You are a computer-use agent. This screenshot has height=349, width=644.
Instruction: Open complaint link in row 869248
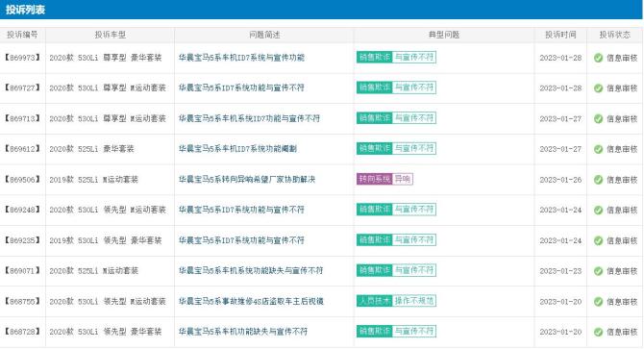pyautogui.click(x=241, y=210)
